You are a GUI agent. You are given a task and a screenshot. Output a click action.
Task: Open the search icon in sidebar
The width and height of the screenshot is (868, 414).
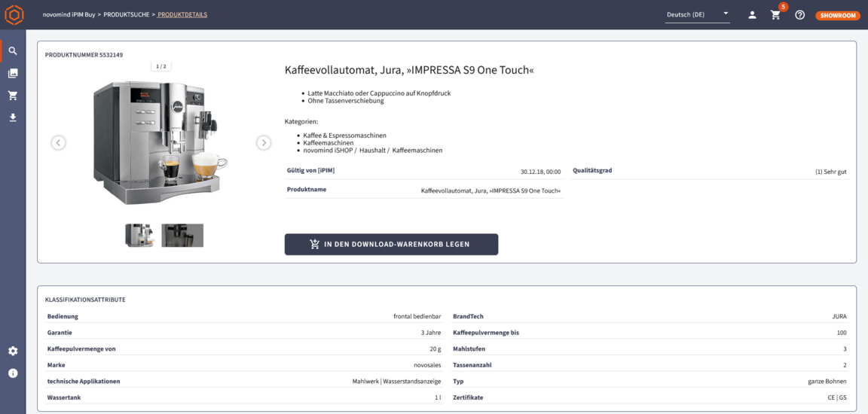coord(13,51)
